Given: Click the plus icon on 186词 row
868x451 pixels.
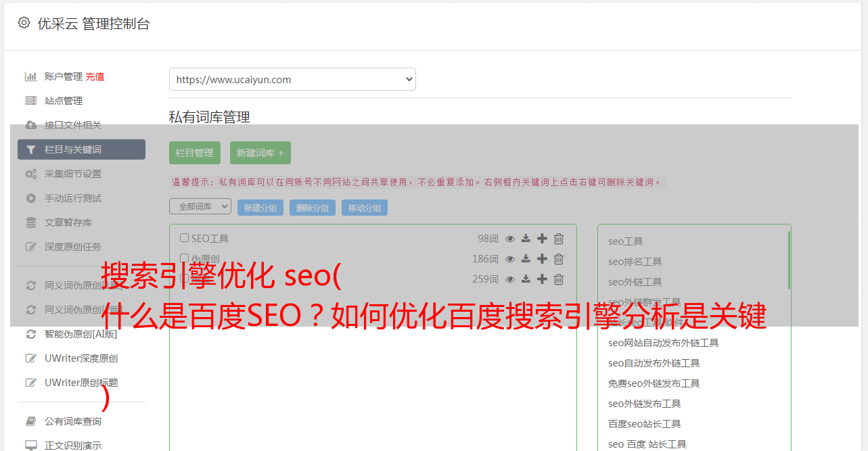Looking at the screenshot, I should (x=542, y=259).
